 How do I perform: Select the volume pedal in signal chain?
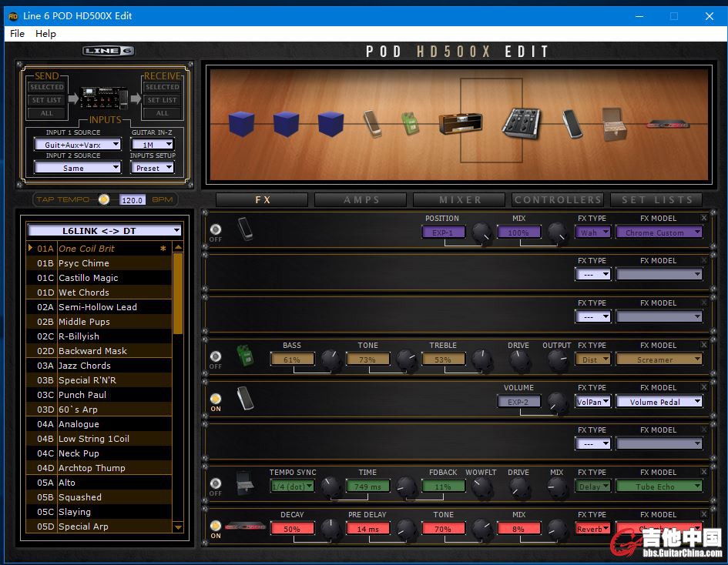click(x=572, y=124)
